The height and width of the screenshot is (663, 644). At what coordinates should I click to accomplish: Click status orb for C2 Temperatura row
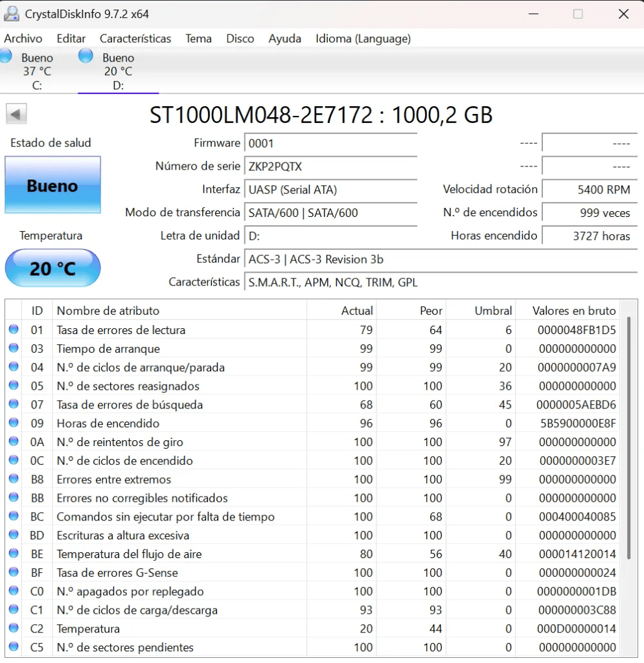[14, 627]
